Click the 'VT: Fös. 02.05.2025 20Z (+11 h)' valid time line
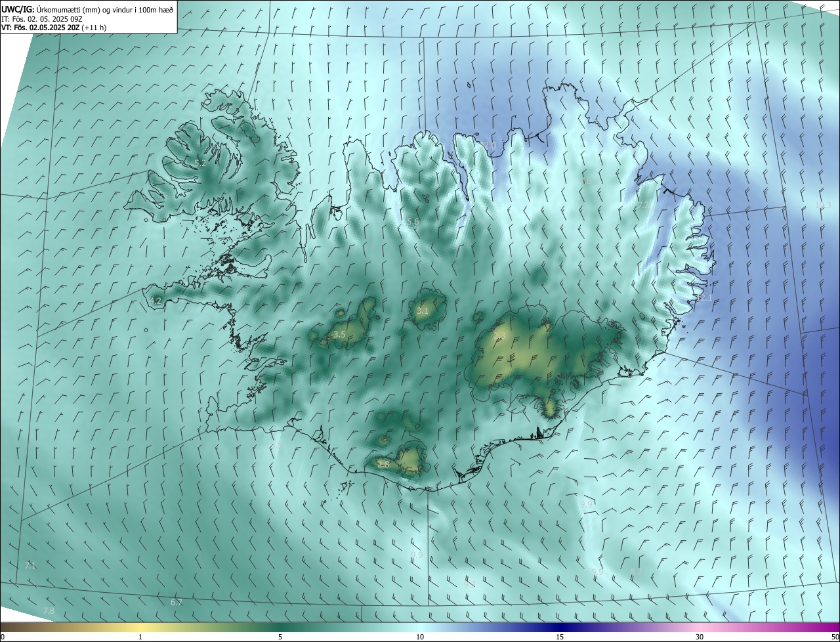 54,28
